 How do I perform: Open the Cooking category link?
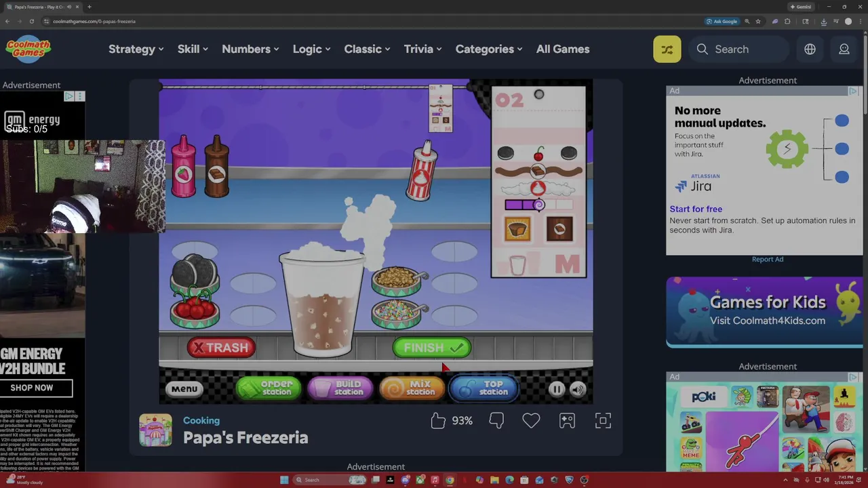pyautogui.click(x=201, y=420)
